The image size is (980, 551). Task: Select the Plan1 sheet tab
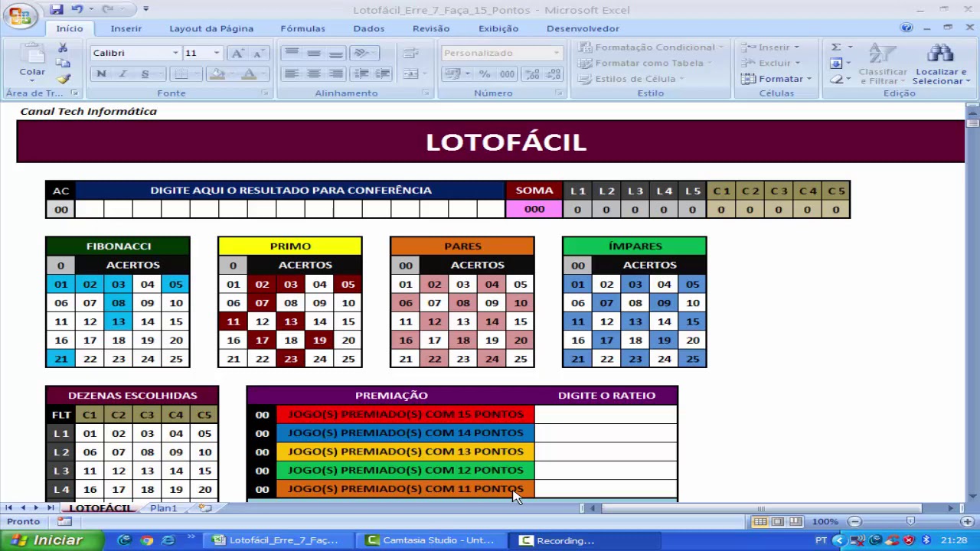163,508
